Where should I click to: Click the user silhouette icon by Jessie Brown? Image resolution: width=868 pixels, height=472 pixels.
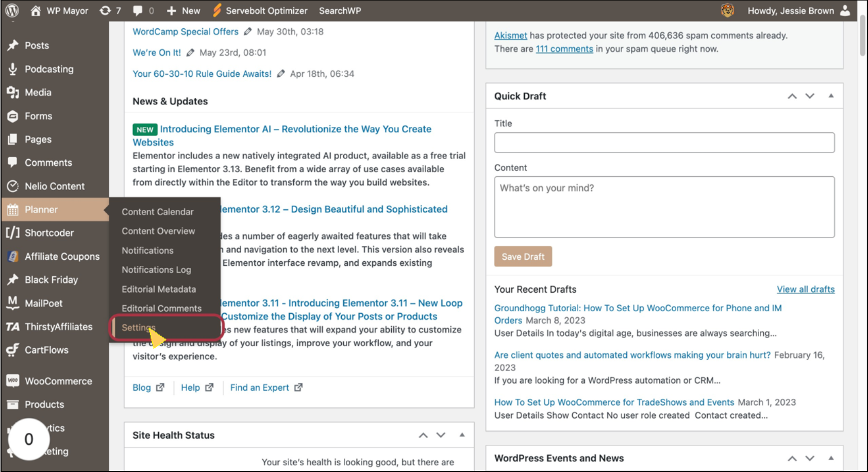845,10
